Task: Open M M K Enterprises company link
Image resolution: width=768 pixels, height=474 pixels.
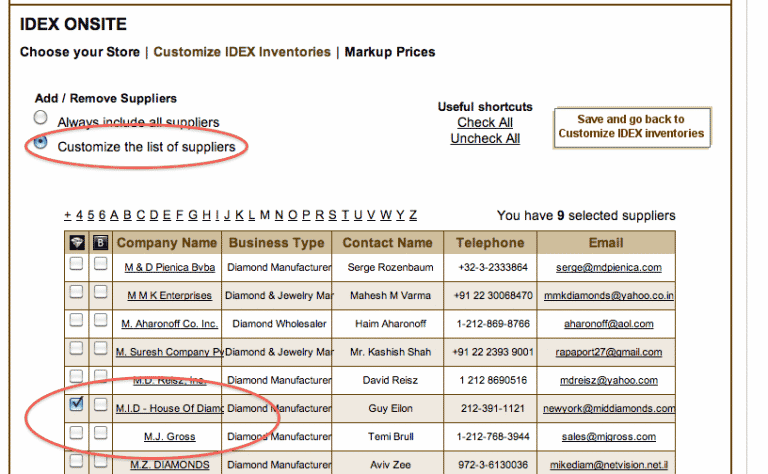Action: point(169,296)
